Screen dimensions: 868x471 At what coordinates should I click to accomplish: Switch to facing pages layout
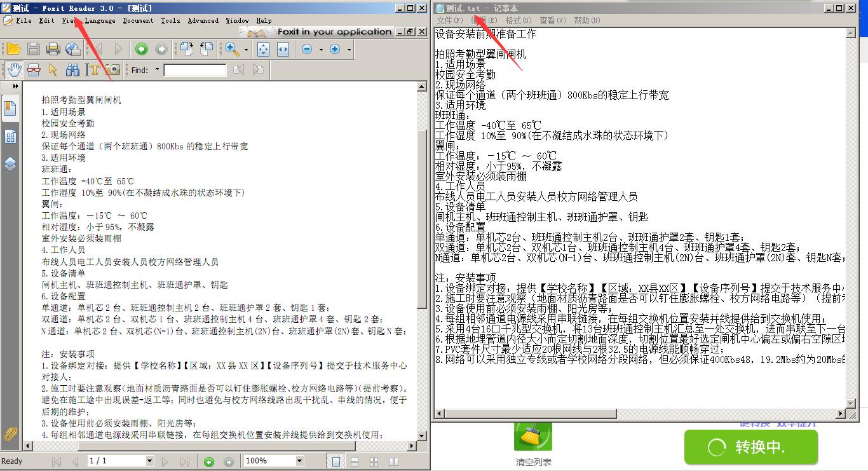[x=393, y=461]
